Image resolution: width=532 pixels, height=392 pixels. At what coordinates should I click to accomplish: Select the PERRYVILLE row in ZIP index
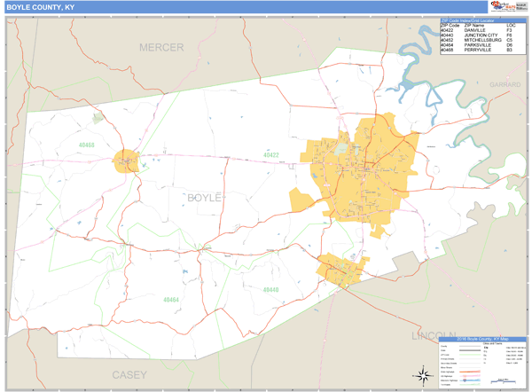483,50
